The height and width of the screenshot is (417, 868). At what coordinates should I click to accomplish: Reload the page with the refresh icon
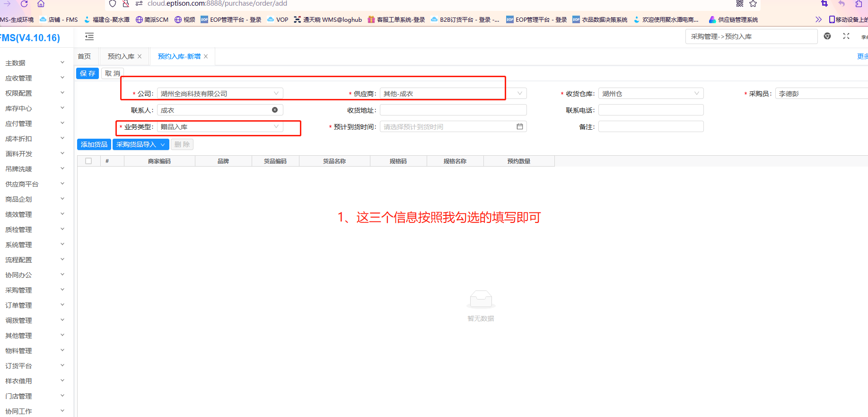[x=24, y=4]
